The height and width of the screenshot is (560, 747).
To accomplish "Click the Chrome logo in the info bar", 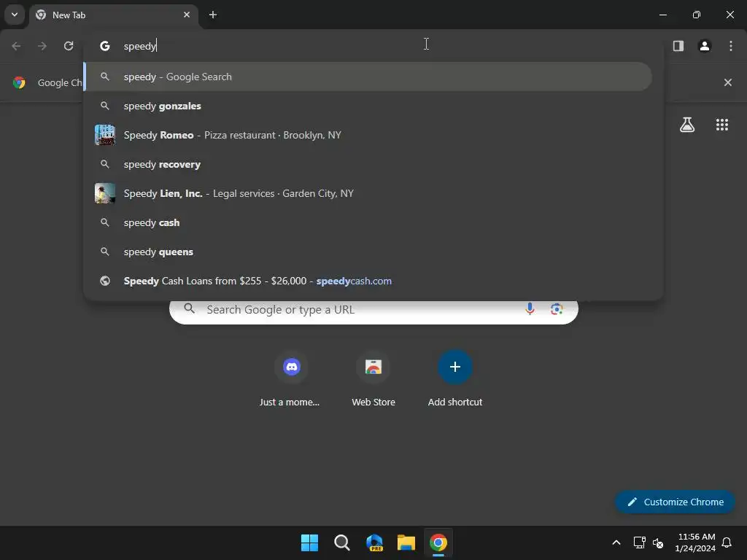I will coord(19,82).
